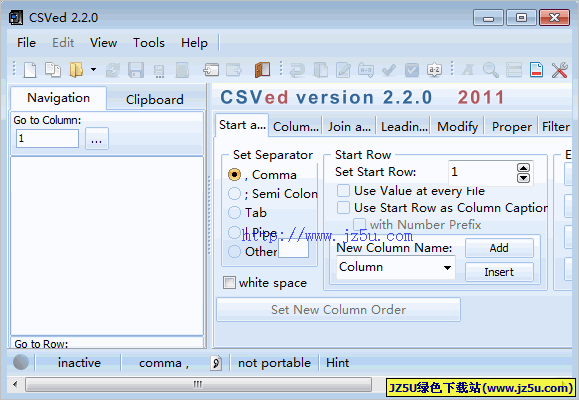Click Set New Column Order button
Viewport: 579px width, 400px height.
338,310
